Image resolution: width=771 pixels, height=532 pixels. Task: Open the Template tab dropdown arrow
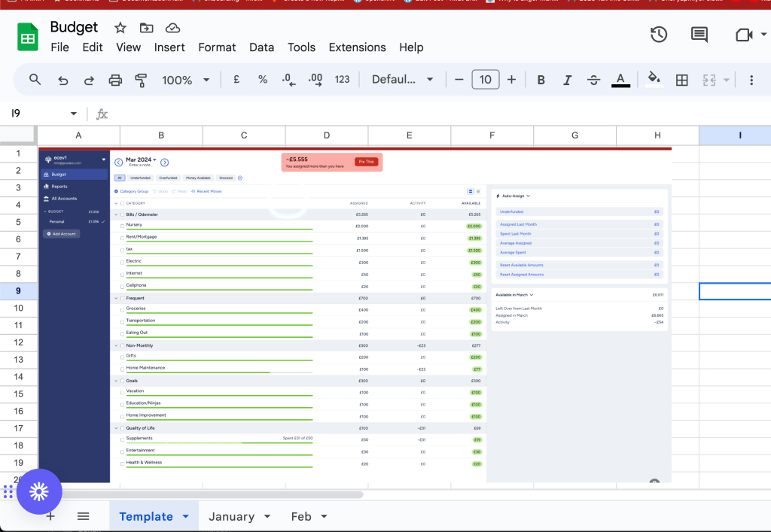pos(185,516)
